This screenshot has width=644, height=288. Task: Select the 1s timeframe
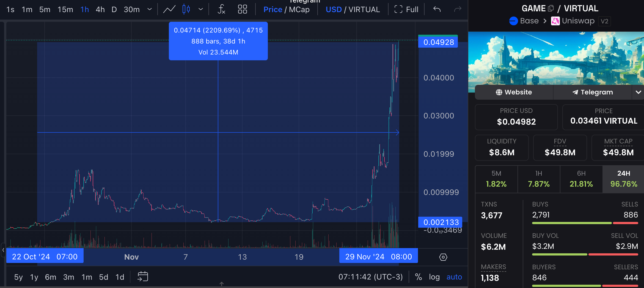click(10, 10)
